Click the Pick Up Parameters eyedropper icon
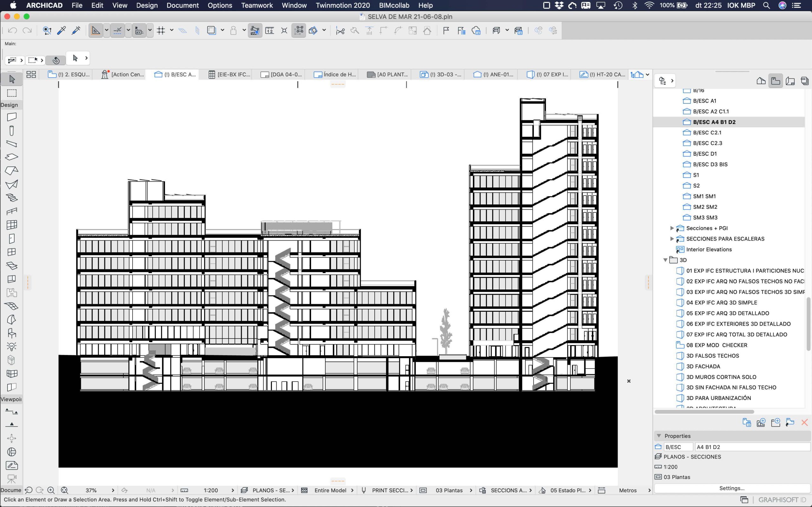This screenshot has width=812, height=507. pos(62,30)
